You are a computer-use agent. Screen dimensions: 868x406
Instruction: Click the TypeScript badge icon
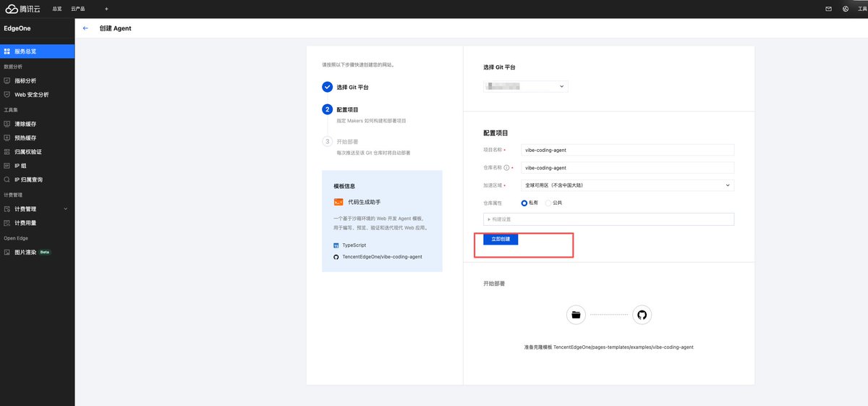(336, 245)
